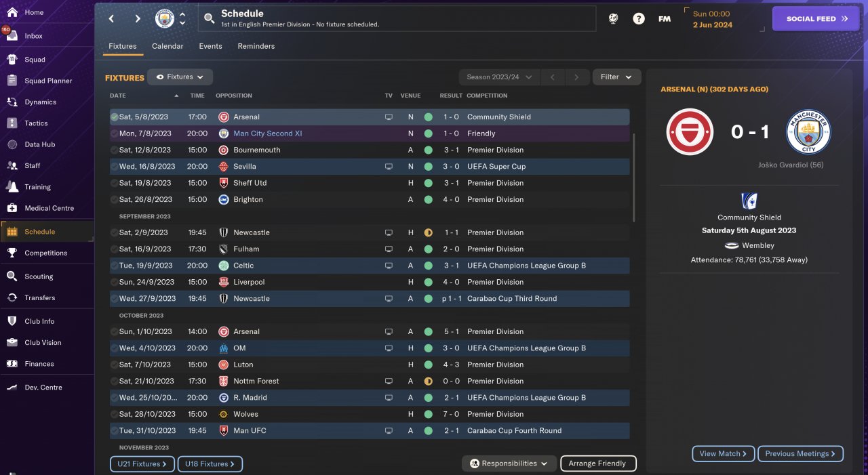Open the Filter dropdown
This screenshot has height=475, width=868.
click(616, 77)
